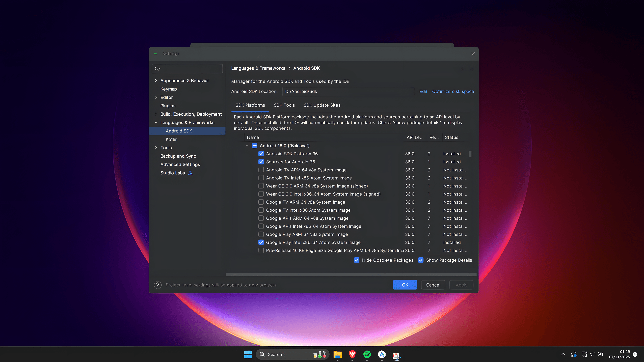Image resolution: width=644 pixels, height=362 pixels.
Task: Open Spotify from the taskbar
Action: [x=367, y=354]
